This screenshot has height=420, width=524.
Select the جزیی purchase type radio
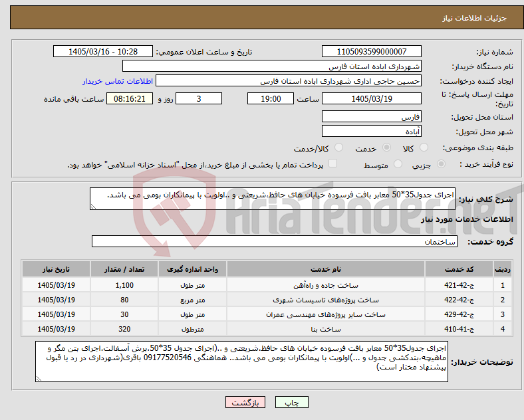click(x=441, y=164)
